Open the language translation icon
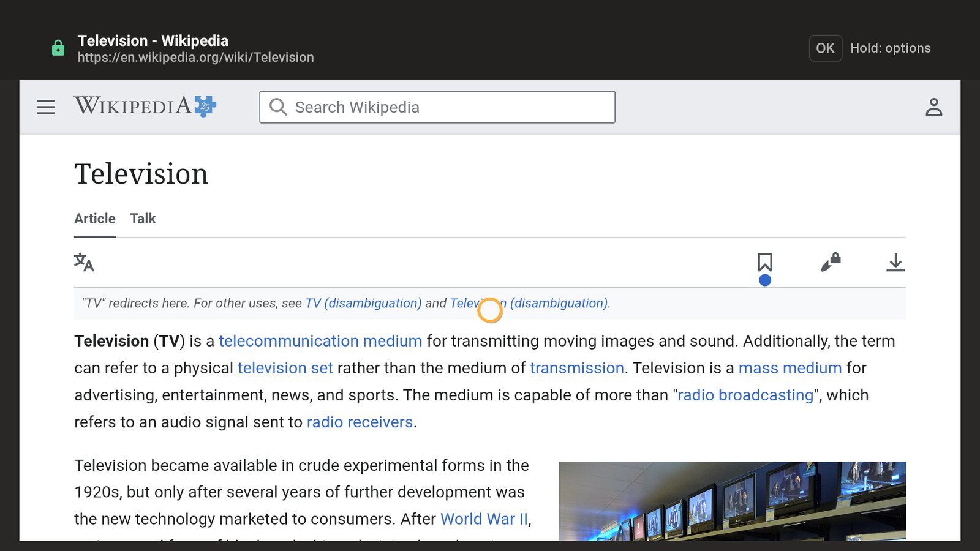The height and width of the screenshot is (551, 980). click(x=84, y=263)
